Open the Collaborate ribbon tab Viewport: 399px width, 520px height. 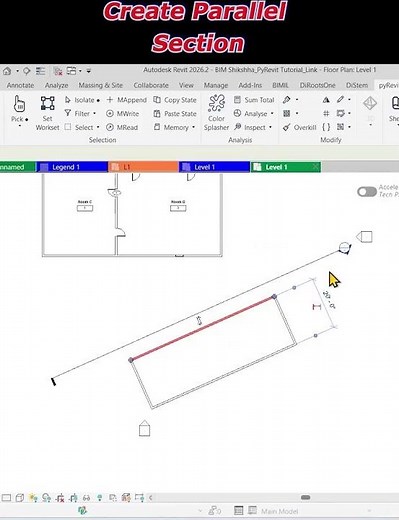pos(151,85)
